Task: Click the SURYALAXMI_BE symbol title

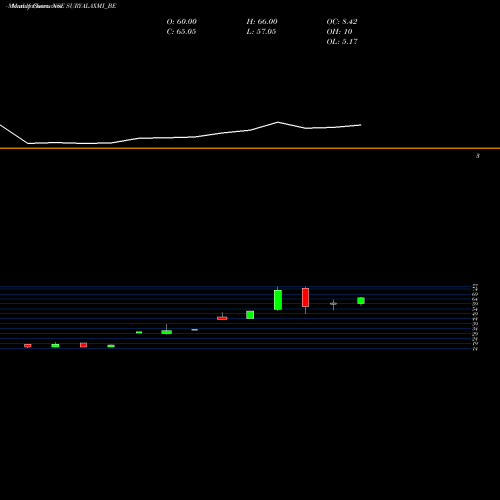Action: pyautogui.click(x=91, y=6)
